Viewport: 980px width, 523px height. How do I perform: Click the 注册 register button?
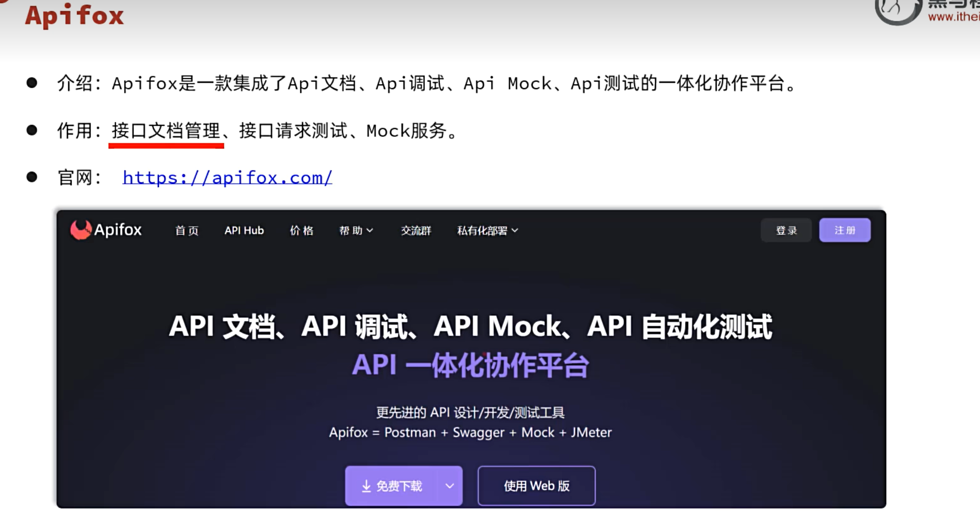click(x=845, y=230)
